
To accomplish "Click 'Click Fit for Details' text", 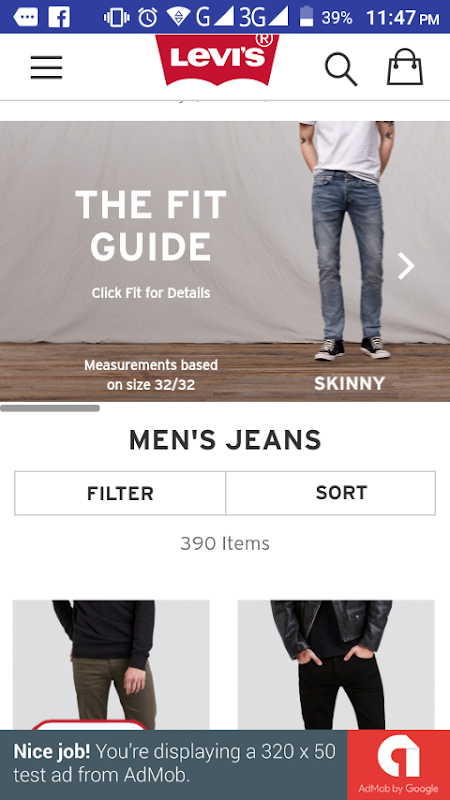I will 151,293.
